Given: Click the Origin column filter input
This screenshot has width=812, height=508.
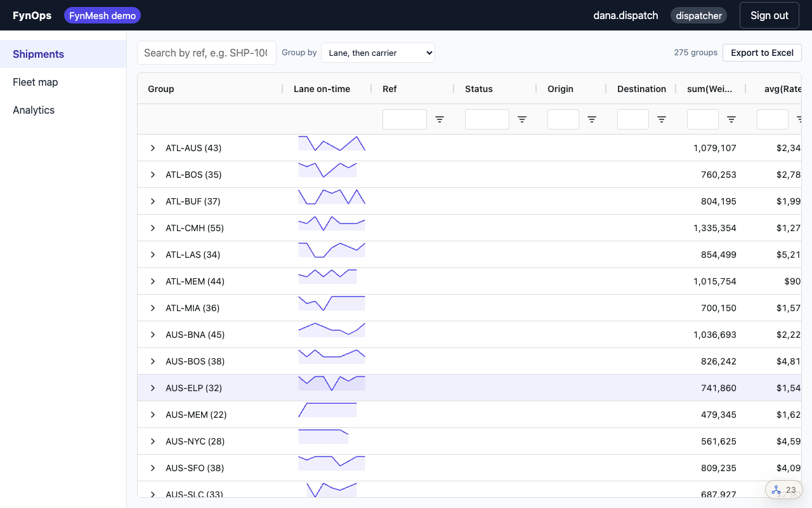Looking at the screenshot, I should 563,119.
